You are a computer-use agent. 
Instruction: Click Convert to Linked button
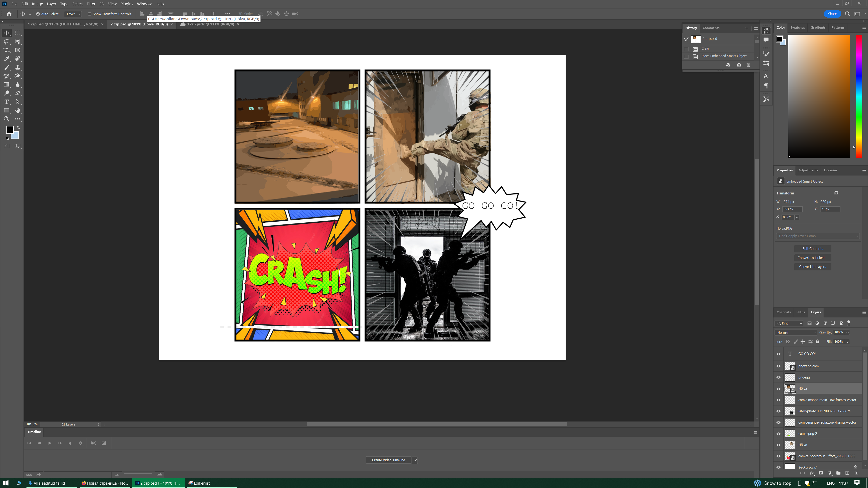click(812, 258)
